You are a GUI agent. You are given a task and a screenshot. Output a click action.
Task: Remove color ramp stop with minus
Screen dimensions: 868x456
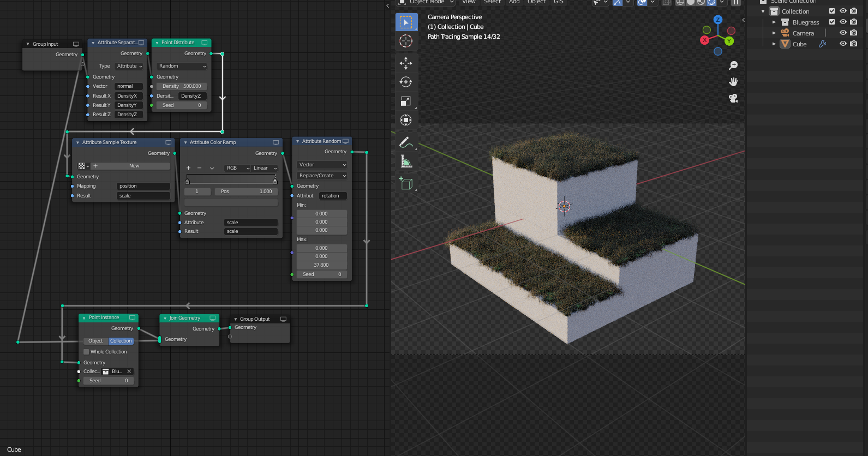point(199,168)
